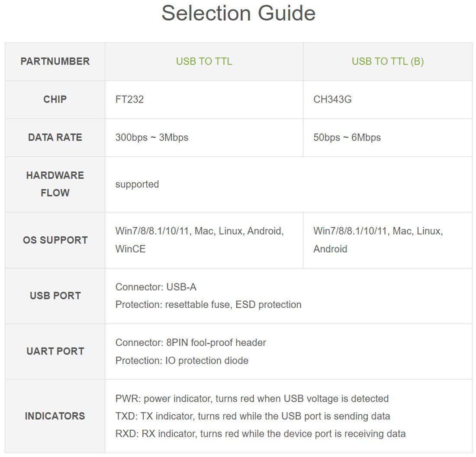The height and width of the screenshot is (457, 476).
Task: Click the OS list containing WinCE
Action: pyautogui.click(x=199, y=240)
